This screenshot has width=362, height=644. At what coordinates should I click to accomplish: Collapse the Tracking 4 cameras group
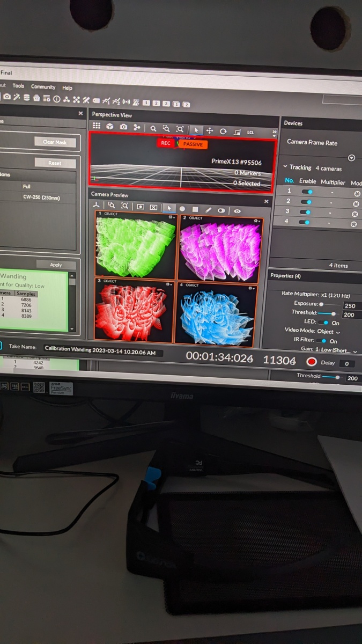pyautogui.click(x=285, y=167)
